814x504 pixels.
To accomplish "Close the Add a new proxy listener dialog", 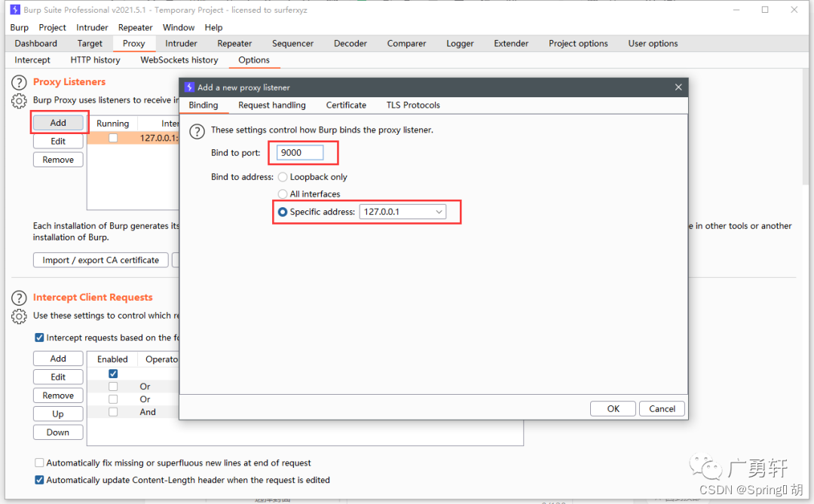I will pos(678,87).
